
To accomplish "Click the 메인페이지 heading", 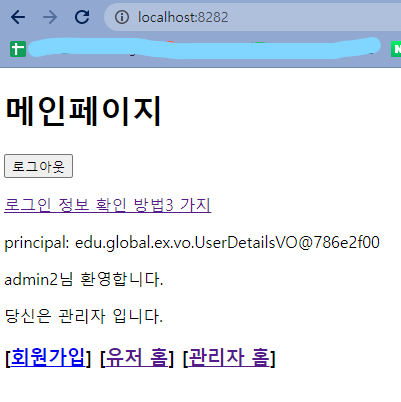I will point(84,111).
